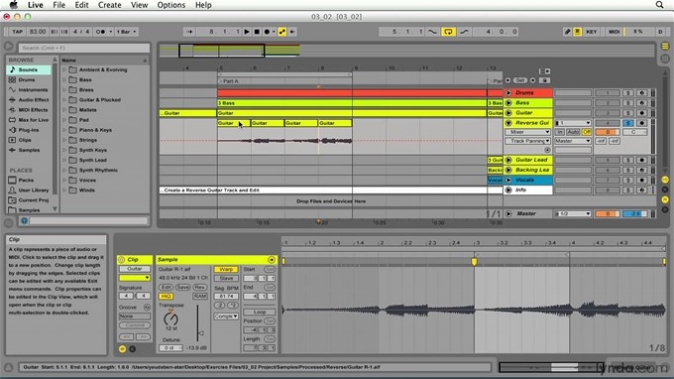Arm the Arrangement Record button
The image size is (674, 379).
tap(267, 32)
